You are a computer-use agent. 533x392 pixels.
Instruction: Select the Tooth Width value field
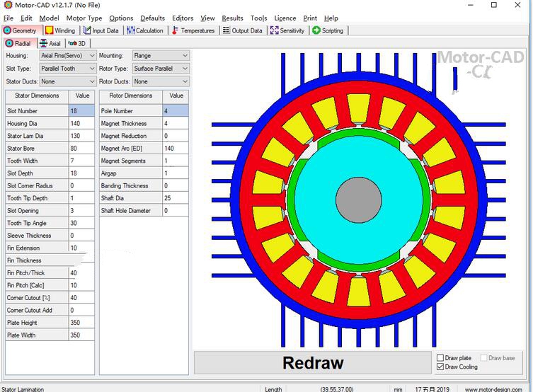click(81, 161)
